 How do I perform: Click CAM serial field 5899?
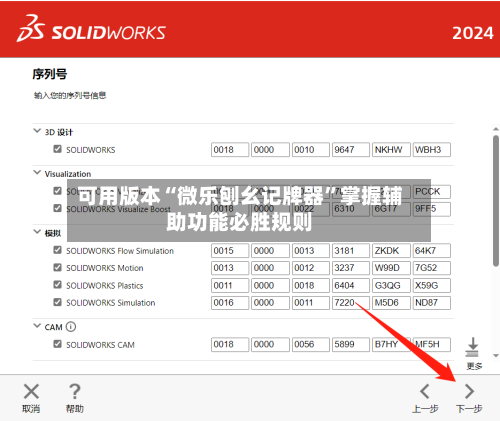[351, 345]
